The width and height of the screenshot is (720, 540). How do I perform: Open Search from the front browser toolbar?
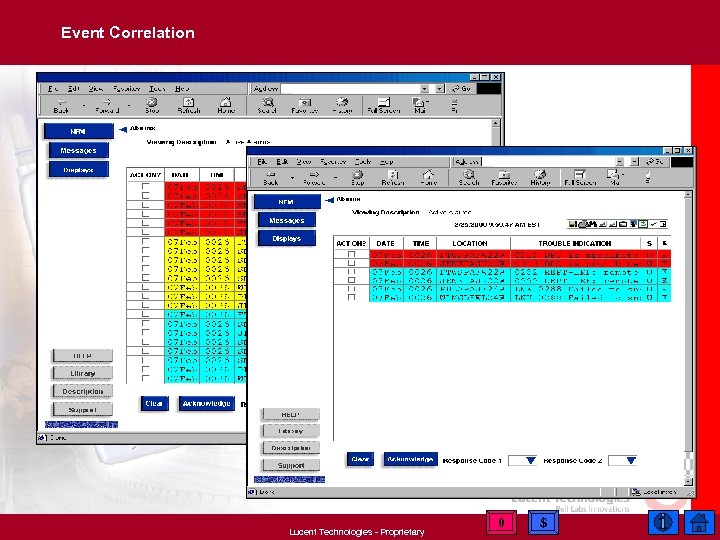(x=468, y=177)
